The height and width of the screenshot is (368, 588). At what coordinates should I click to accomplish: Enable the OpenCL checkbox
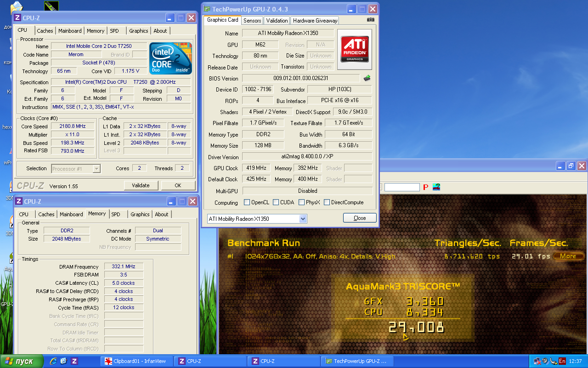point(247,202)
